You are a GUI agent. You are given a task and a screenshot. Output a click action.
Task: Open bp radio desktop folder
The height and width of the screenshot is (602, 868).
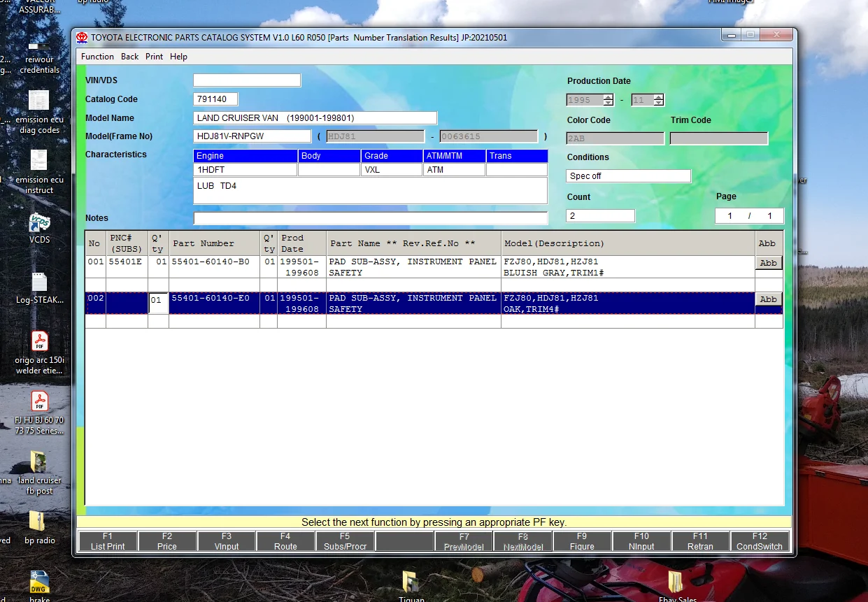point(39,528)
